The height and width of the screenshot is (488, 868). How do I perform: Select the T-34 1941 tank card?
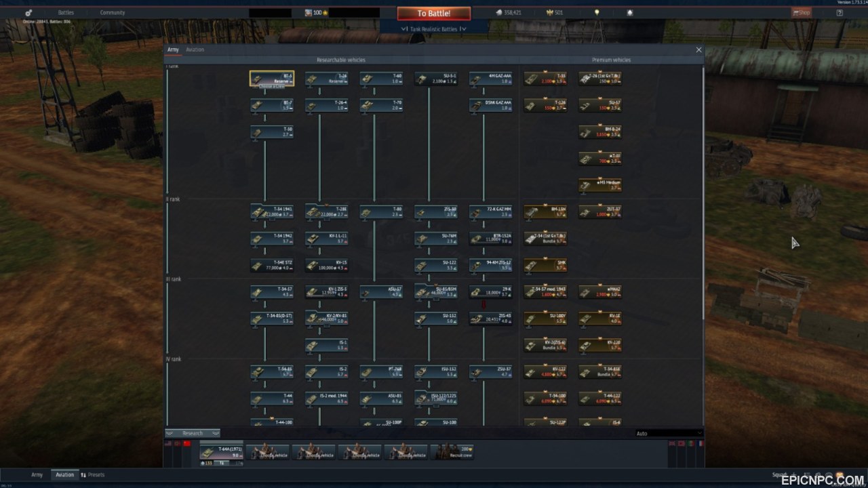point(272,212)
